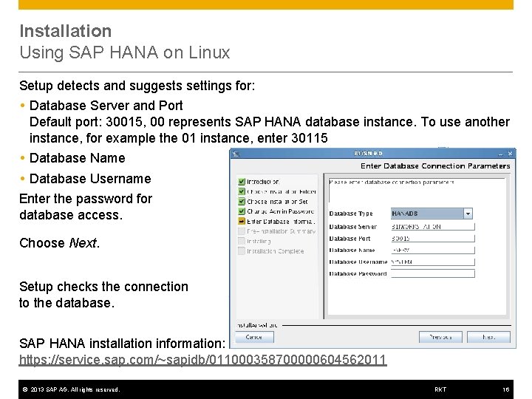
Task: Click the 'Installation' slide title
Action: click(x=66, y=31)
